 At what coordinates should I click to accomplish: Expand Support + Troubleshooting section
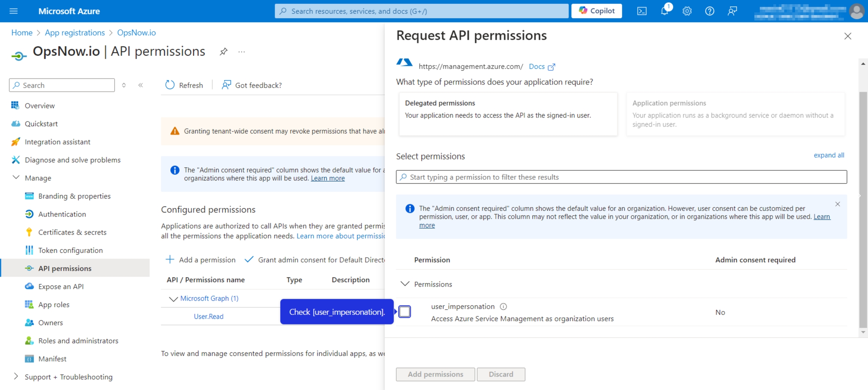[x=16, y=376]
